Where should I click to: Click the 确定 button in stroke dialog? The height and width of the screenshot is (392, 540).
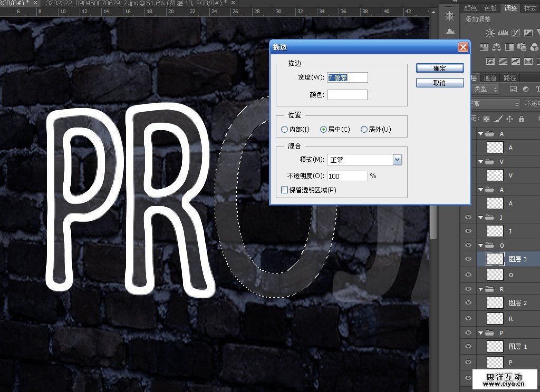point(440,68)
